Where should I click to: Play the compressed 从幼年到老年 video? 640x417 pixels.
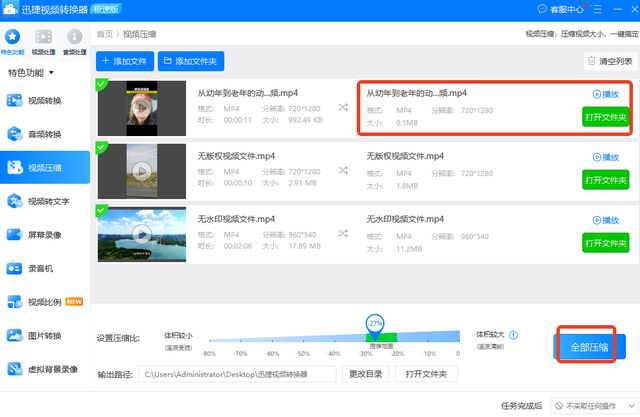pos(606,94)
